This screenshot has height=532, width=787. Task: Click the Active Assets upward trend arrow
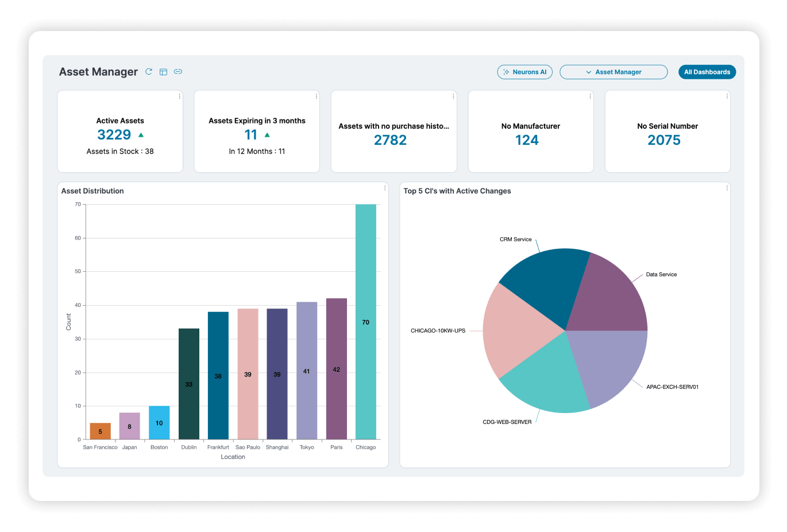pos(141,135)
